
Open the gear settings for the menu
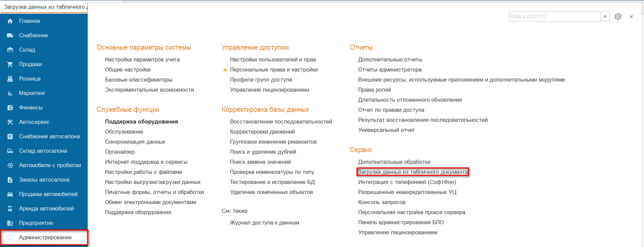tap(618, 16)
